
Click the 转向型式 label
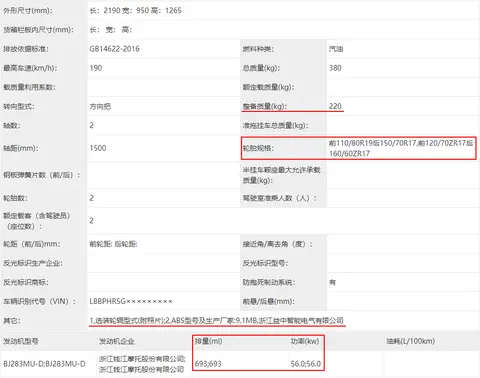[19, 107]
